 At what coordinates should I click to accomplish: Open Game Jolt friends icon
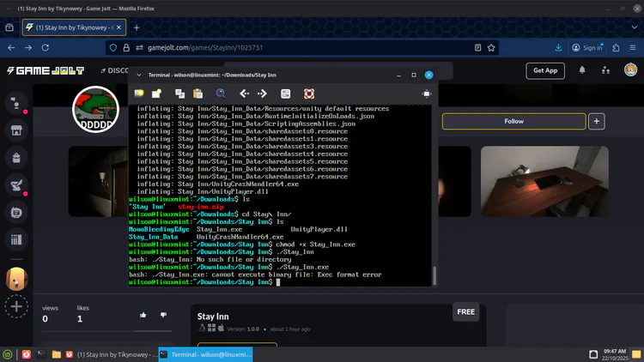[606, 70]
